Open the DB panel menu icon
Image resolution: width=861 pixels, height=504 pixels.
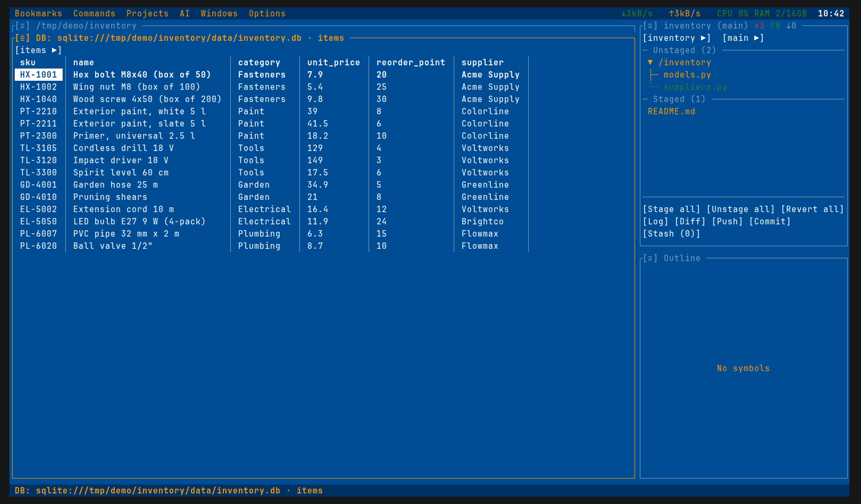(x=23, y=38)
